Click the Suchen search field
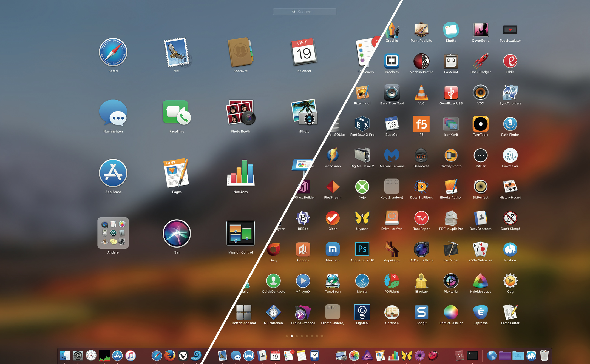Screen dimensions: 590x364 tap(304, 12)
